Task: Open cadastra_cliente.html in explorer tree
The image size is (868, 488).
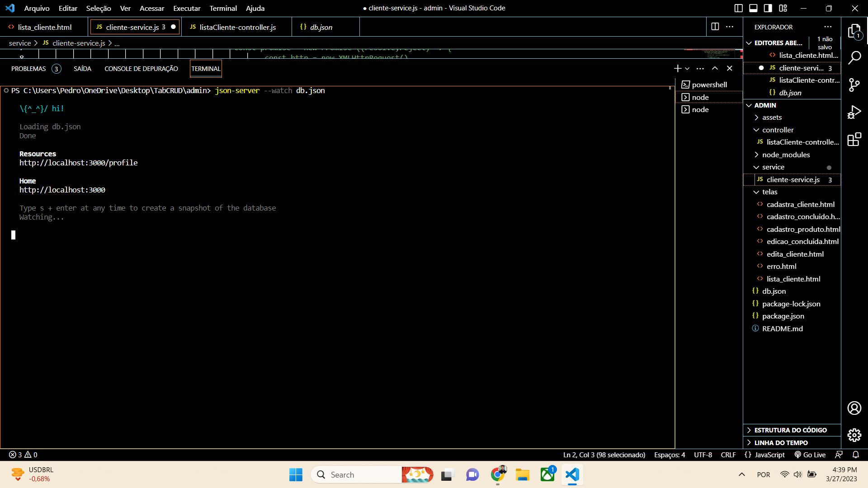Action: [x=800, y=204]
